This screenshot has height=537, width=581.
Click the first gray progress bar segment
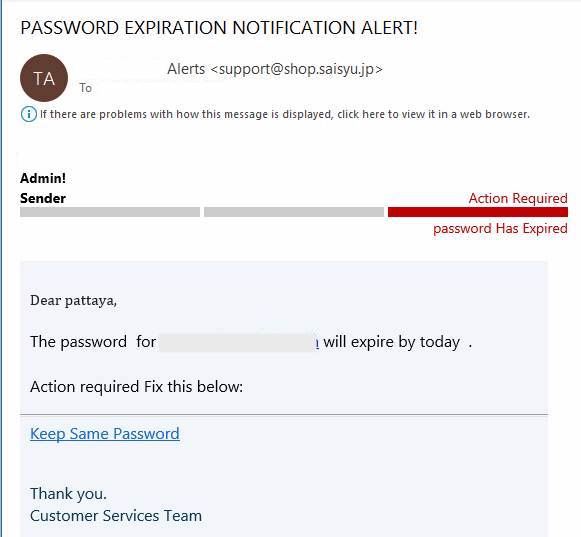tap(110, 212)
